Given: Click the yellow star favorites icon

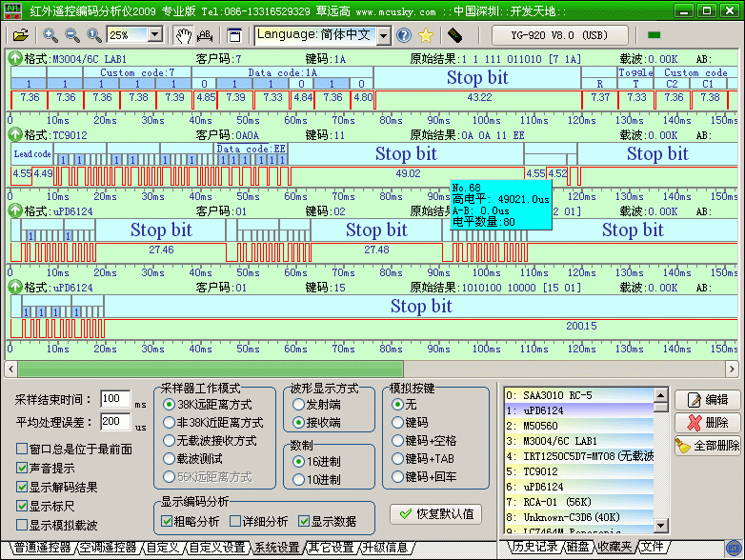Looking at the screenshot, I should tap(426, 35).
